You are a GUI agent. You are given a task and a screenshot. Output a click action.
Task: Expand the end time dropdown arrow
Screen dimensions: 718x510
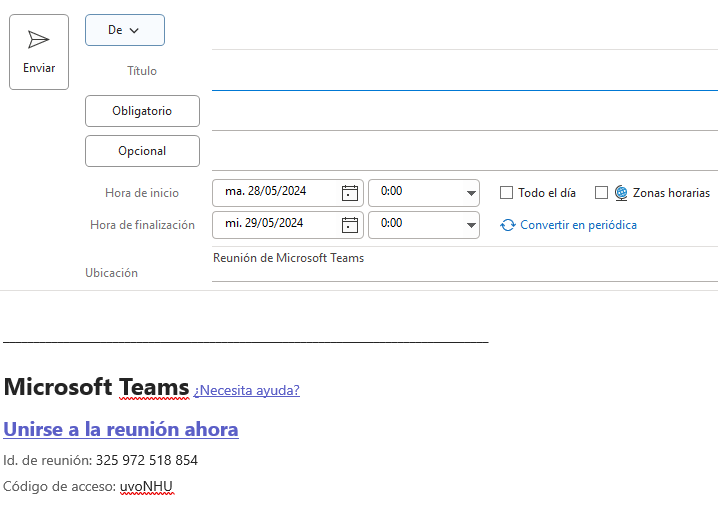pyautogui.click(x=471, y=225)
